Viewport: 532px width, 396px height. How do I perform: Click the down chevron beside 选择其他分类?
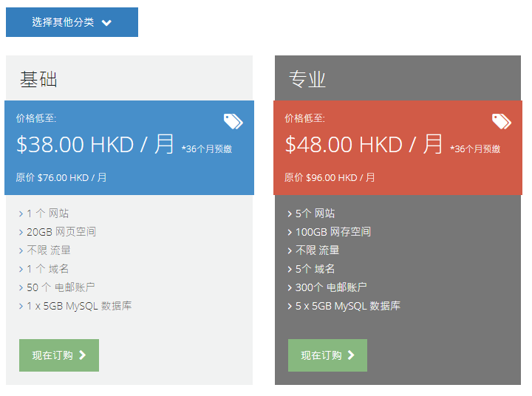pyautogui.click(x=107, y=23)
